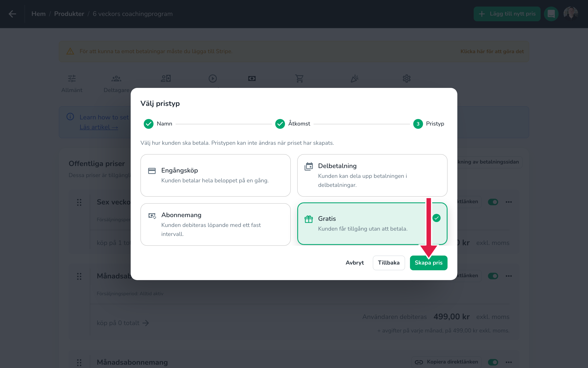This screenshot has width=588, height=368.
Task: Select the banknote prices tab icon
Action: click(252, 78)
